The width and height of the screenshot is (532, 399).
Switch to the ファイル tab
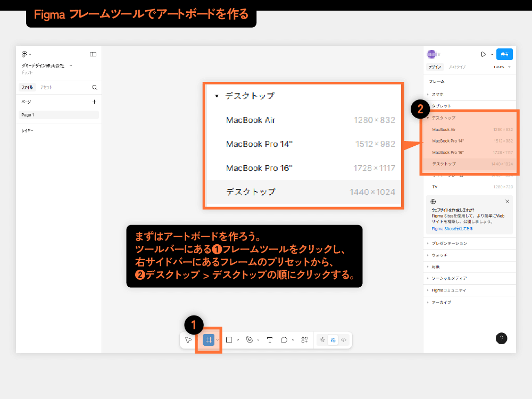(x=27, y=87)
